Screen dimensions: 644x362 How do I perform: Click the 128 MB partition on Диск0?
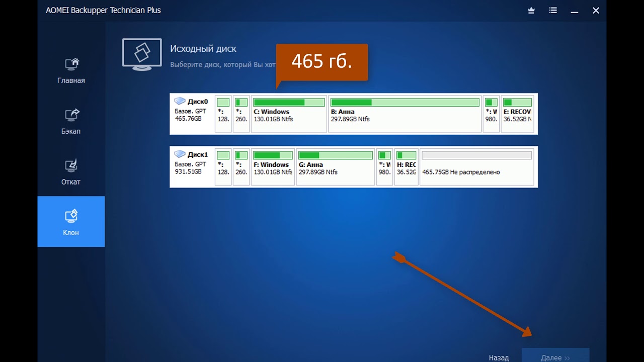(223, 114)
